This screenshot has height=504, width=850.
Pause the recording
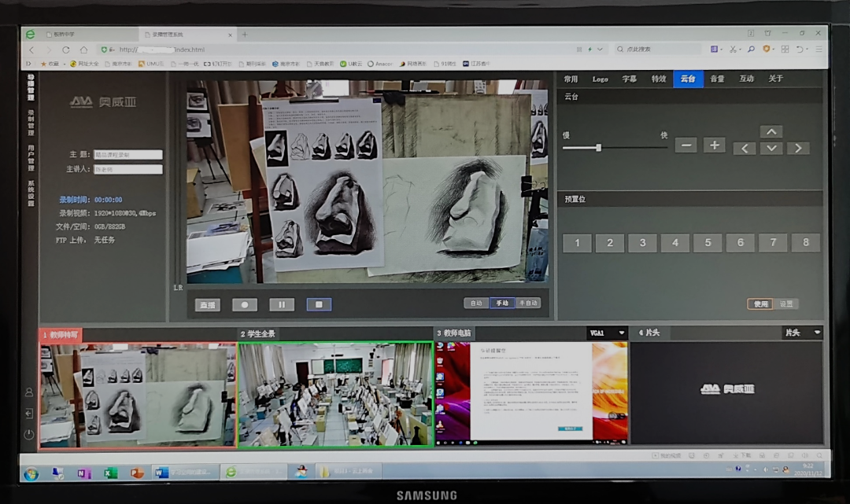click(x=282, y=305)
